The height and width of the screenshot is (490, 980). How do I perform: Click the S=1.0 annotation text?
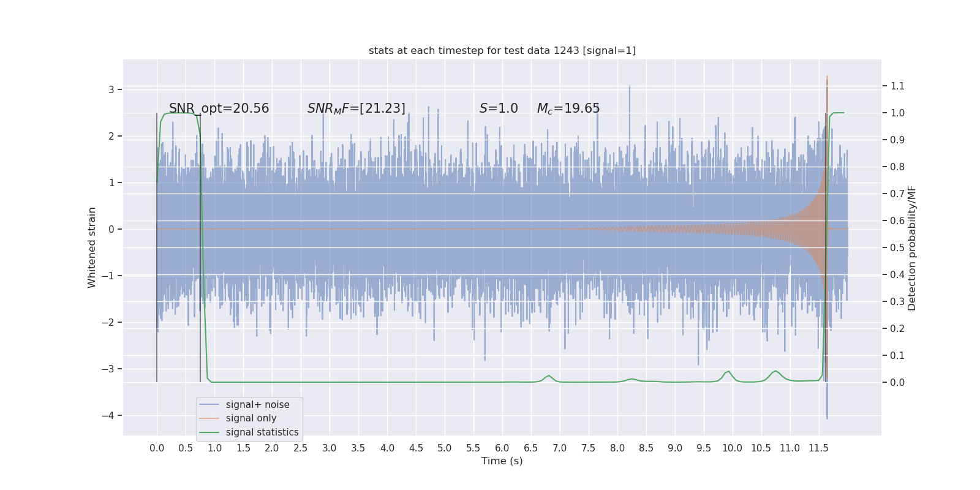click(x=499, y=108)
